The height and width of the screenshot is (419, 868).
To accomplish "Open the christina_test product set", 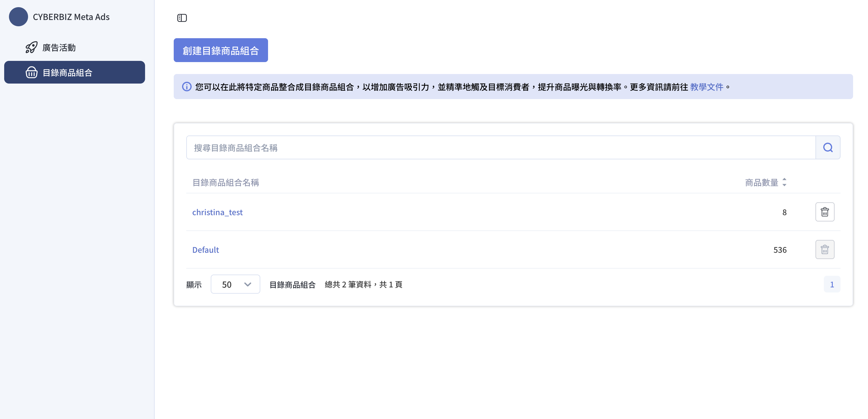I will point(217,212).
